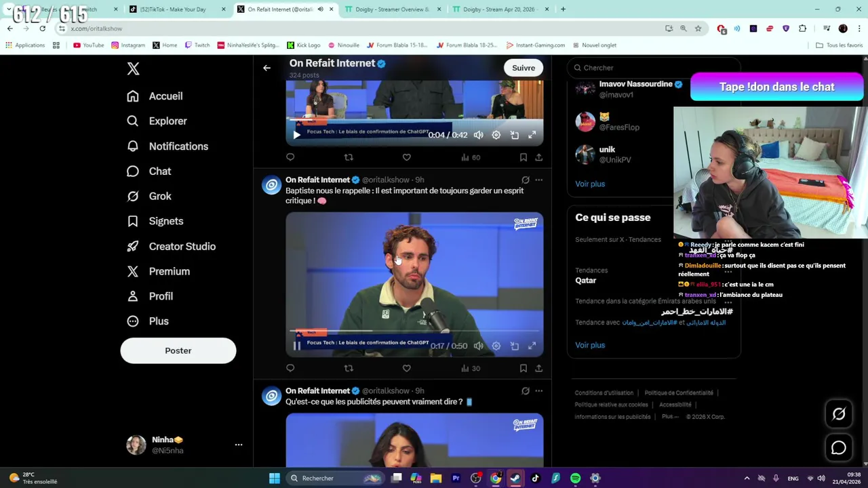This screenshot has height=488, width=868.
Task: Open Imavov Nassourdine suggested profile
Action: pyautogui.click(x=635, y=84)
